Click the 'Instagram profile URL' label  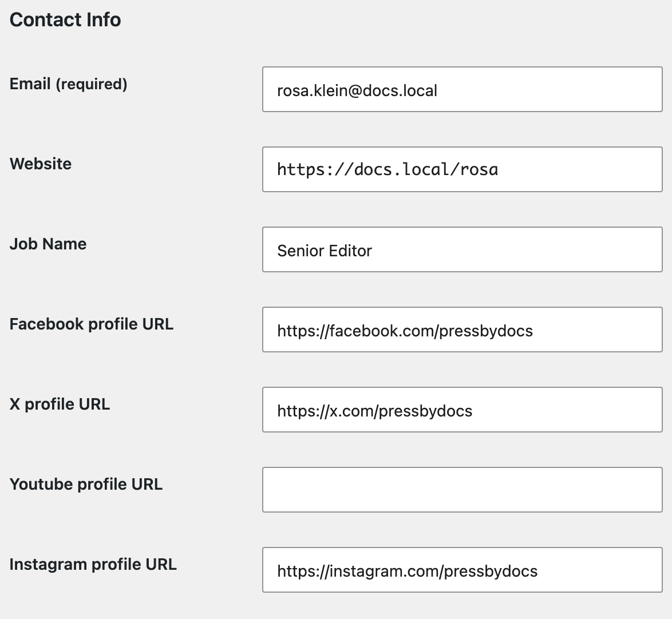pyautogui.click(x=93, y=565)
